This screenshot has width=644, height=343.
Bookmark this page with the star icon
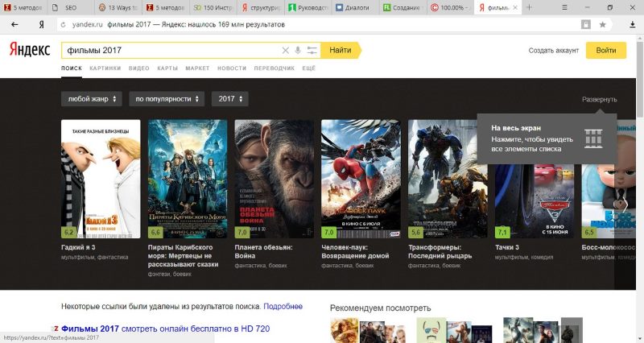[602, 25]
